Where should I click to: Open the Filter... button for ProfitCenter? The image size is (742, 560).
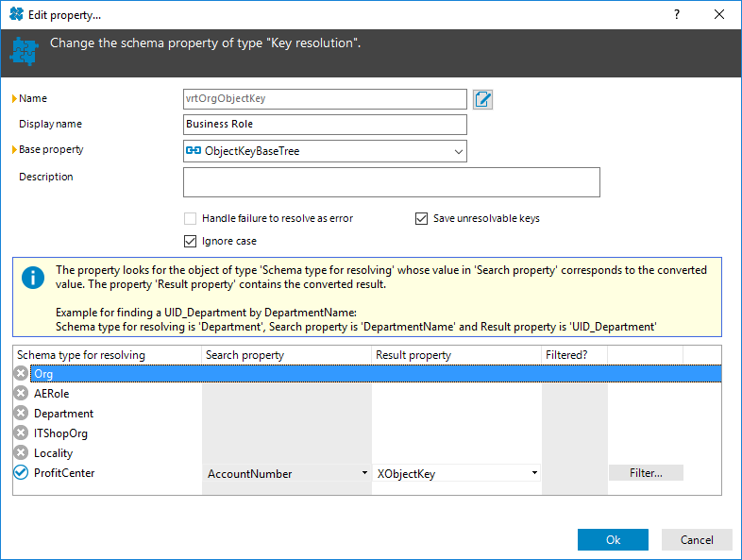(646, 473)
